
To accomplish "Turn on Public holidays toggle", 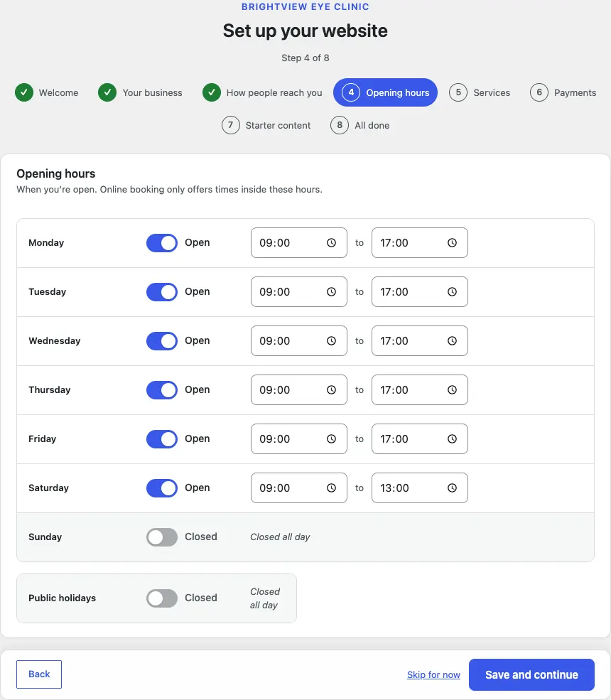I will pos(161,598).
